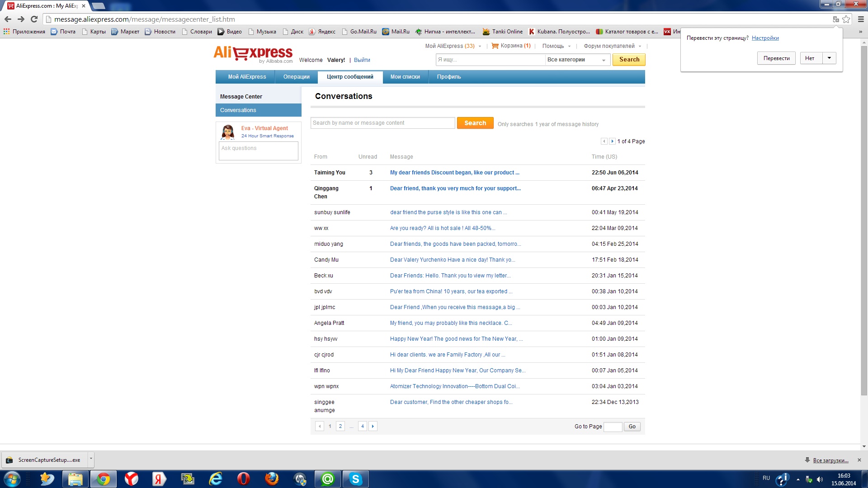
Task: Open the Приложения apps bookmark
Action: click(x=24, y=32)
